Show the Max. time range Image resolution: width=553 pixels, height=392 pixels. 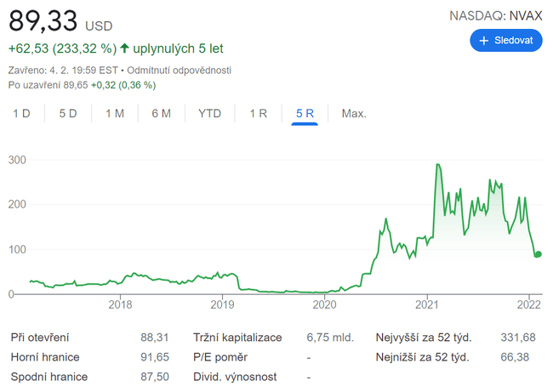353,113
